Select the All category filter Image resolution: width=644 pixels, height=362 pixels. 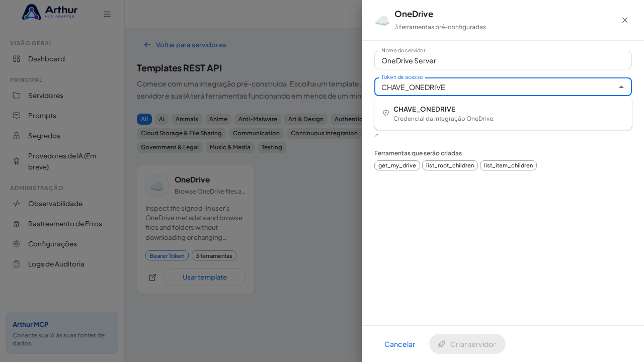click(144, 119)
